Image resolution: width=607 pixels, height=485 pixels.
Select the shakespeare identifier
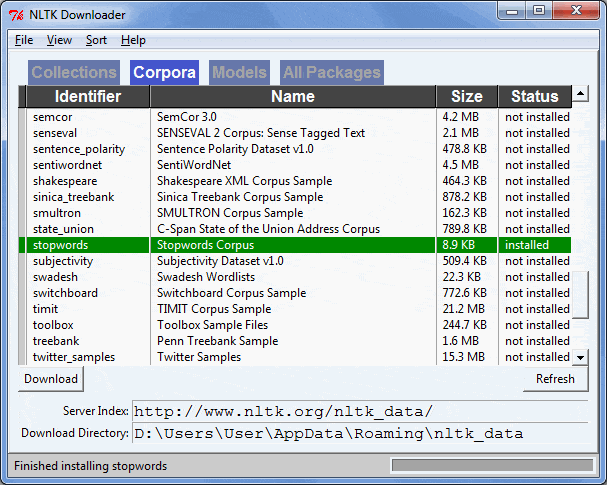point(65,181)
